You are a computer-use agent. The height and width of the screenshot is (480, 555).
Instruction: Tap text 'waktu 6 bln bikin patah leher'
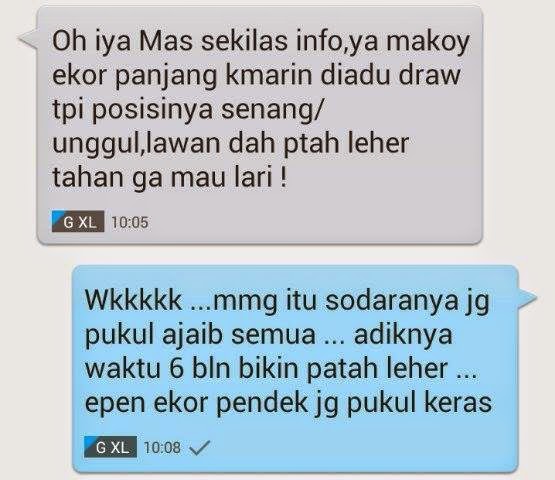coord(267,368)
